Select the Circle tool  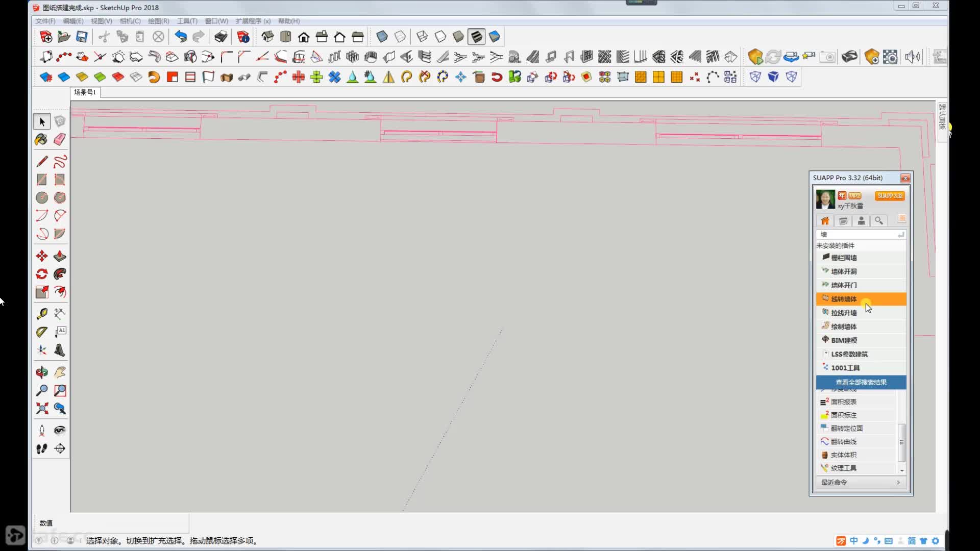click(x=42, y=197)
